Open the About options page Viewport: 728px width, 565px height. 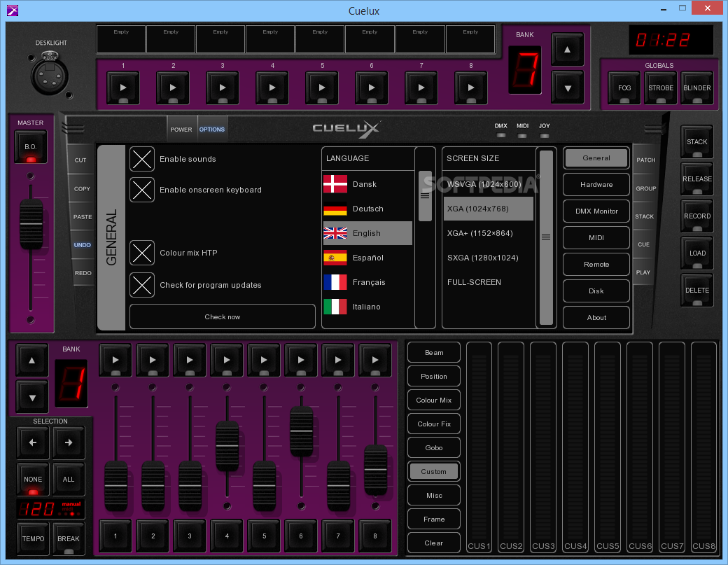[596, 318]
